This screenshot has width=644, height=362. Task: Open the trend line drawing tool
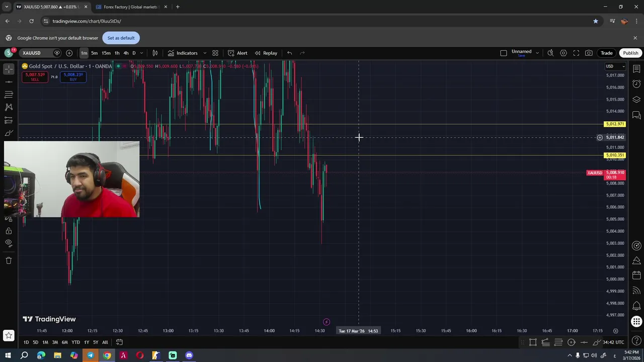pos(9,81)
